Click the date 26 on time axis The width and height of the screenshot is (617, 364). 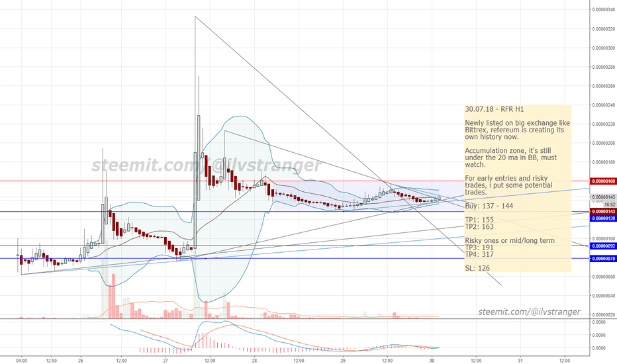point(81,361)
